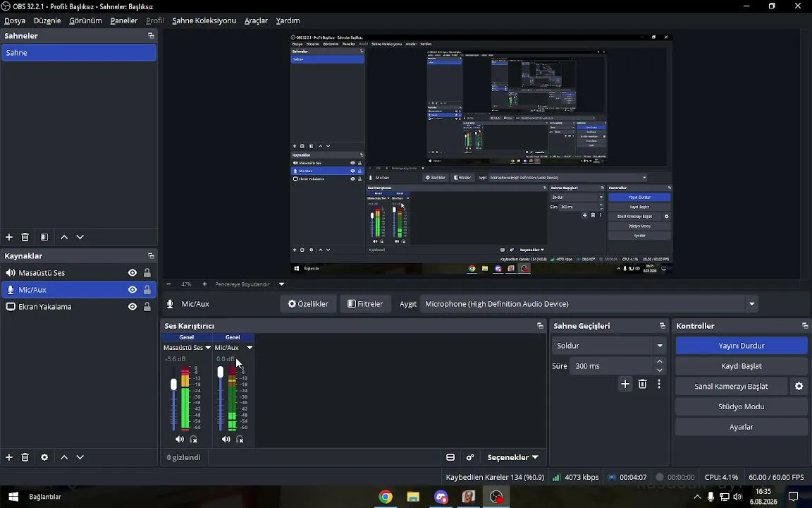The height and width of the screenshot is (508, 812).
Task: Delete selected source in Kaynaklar
Action: point(25,457)
